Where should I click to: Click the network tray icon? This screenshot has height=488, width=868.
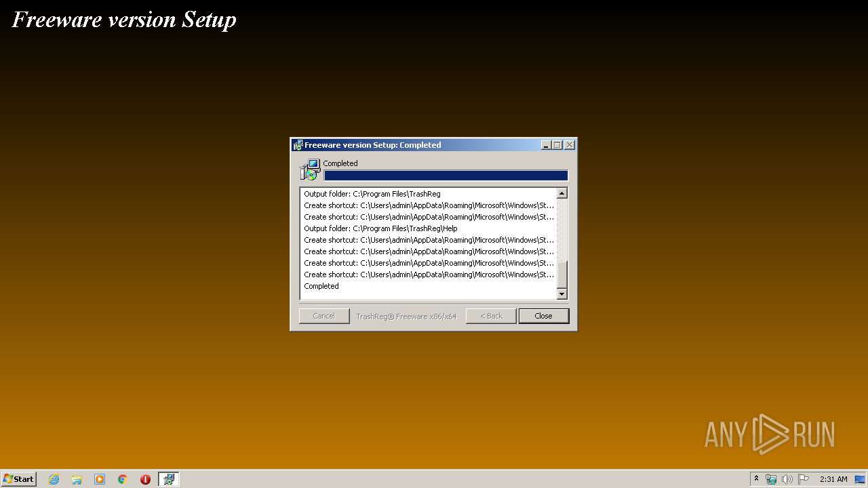coord(771,479)
